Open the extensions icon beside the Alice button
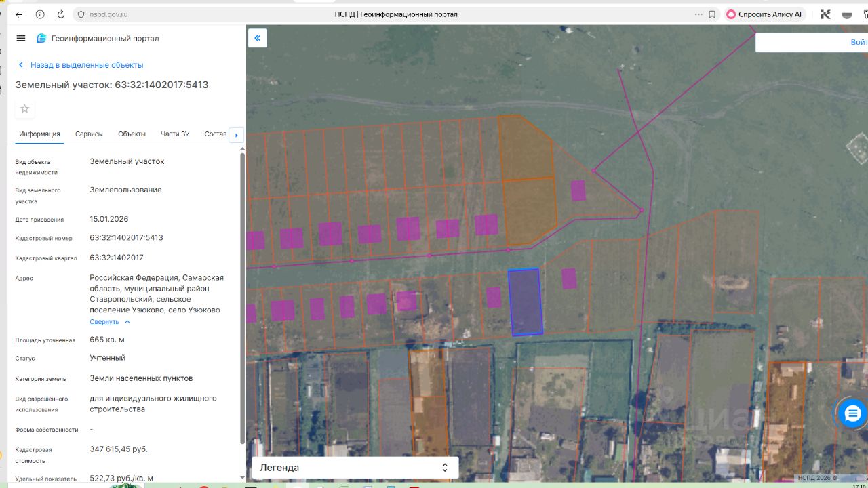 [825, 14]
